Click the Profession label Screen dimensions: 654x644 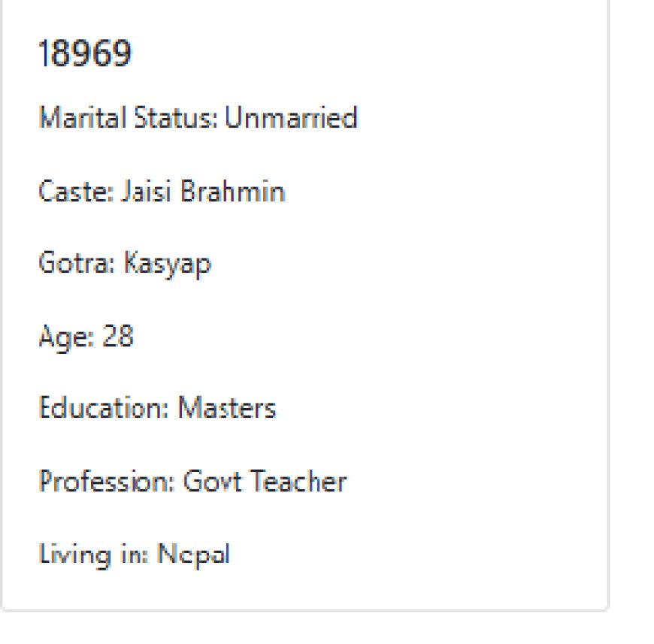(106, 481)
